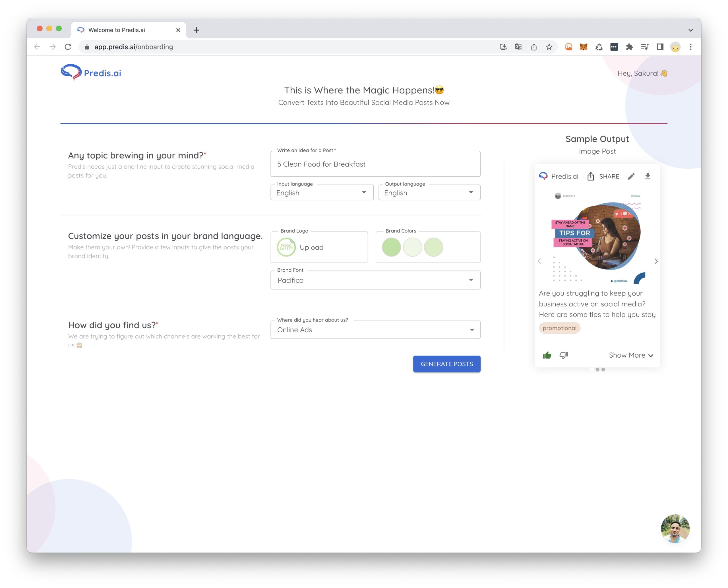Click the post idea text field

coord(375,164)
